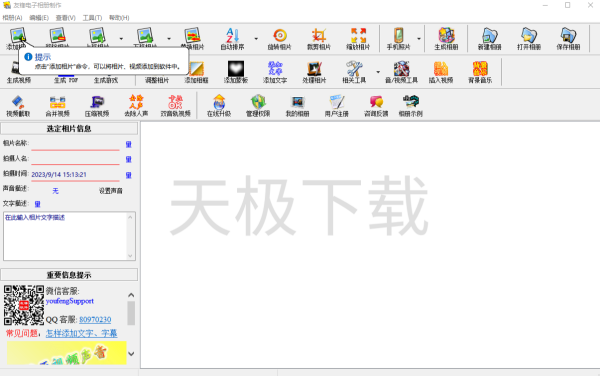Click the photo text description box
600x376 pixels.
tap(69, 236)
